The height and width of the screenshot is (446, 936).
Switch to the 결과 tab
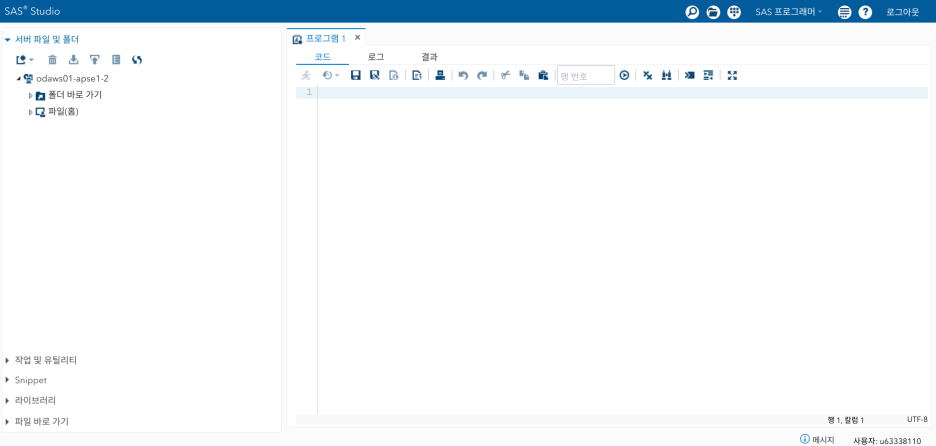click(x=429, y=57)
